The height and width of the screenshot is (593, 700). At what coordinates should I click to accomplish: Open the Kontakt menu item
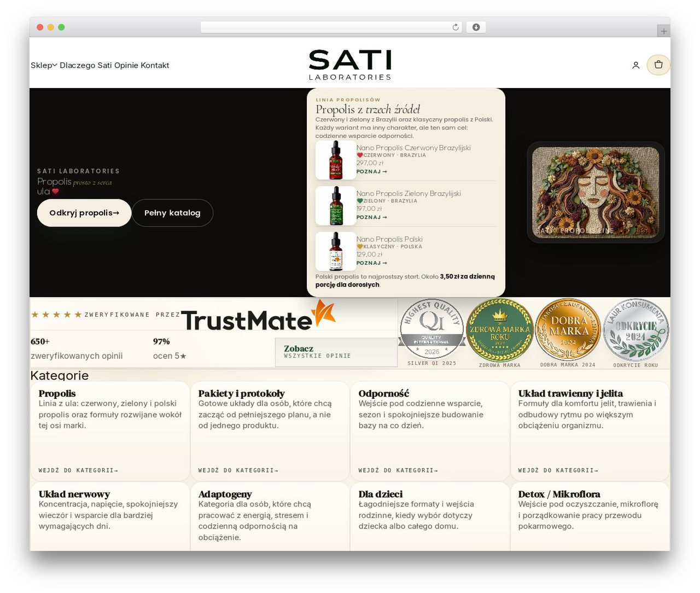pyautogui.click(x=155, y=65)
